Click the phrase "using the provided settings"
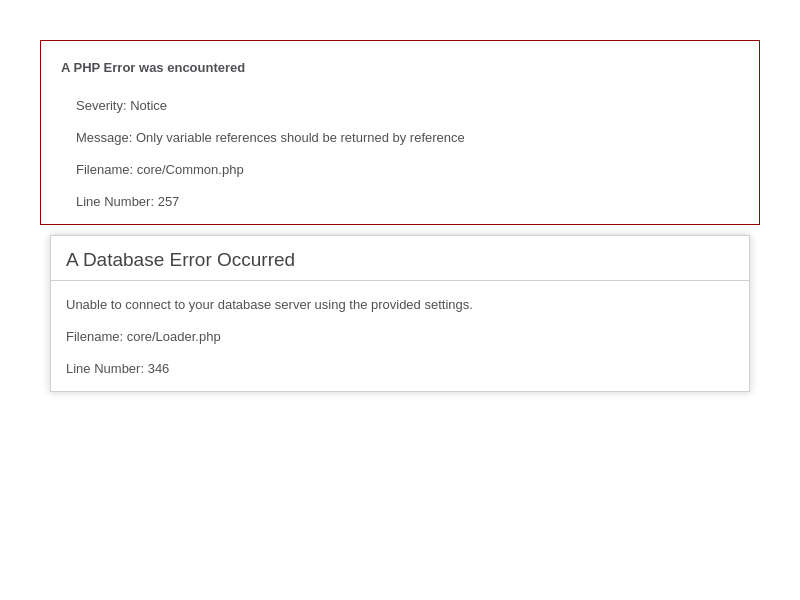Viewport: 800px width, 600px height. point(393,305)
